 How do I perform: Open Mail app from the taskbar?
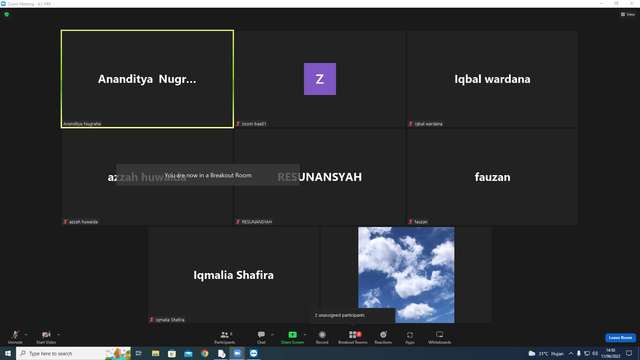point(188,353)
